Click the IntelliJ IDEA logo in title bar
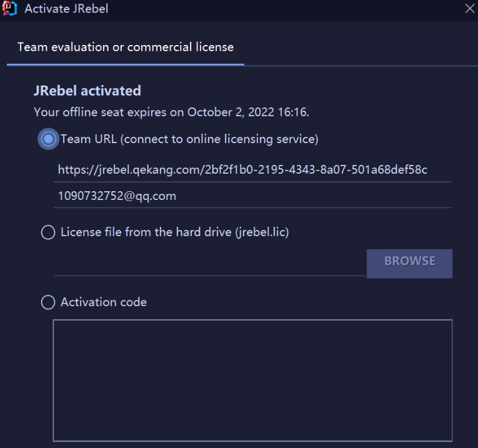Screen dimensions: 478x448 pyautogui.click(x=10, y=9)
